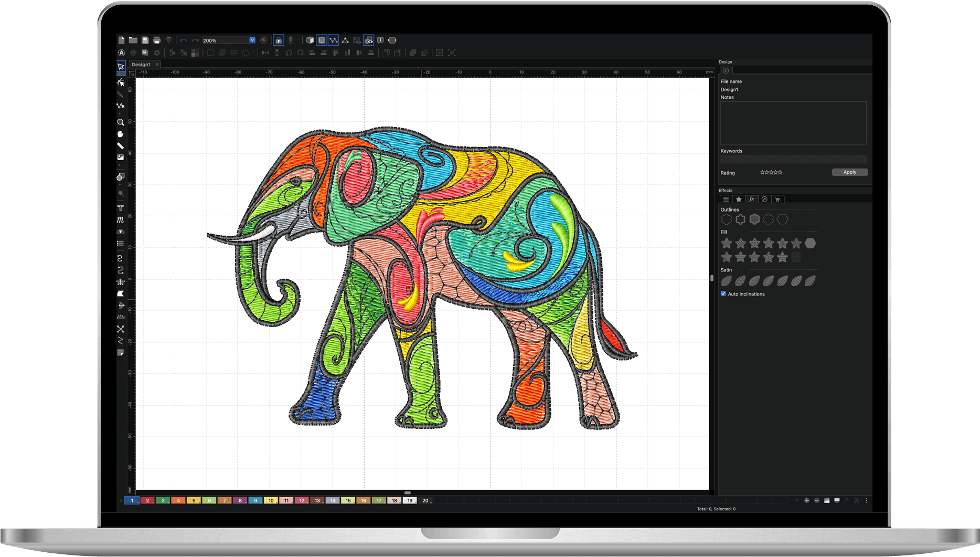Screen dimensions: 980x557
Task: Apply the first Satin leaf pattern
Action: 726,281
